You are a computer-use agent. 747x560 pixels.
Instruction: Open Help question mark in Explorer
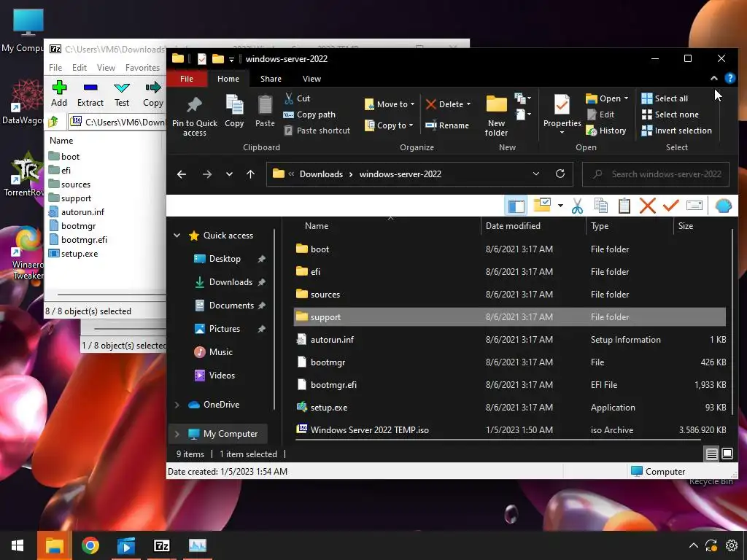point(729,78)
